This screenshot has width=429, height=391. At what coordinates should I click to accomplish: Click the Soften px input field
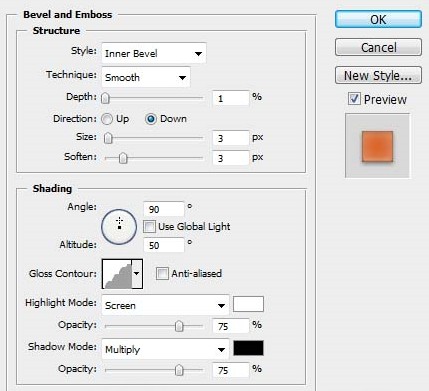[x=231, y=158]
